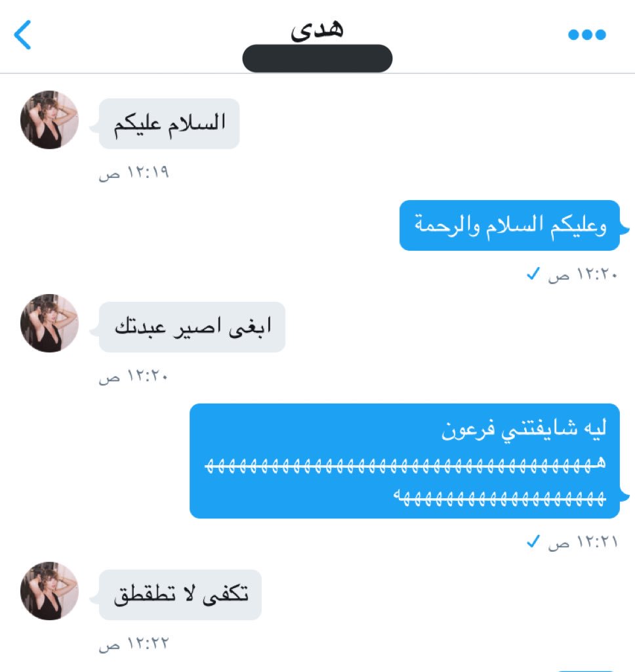
Task: Select the السلام عليكم message bubble
Action: coord(169,124)
